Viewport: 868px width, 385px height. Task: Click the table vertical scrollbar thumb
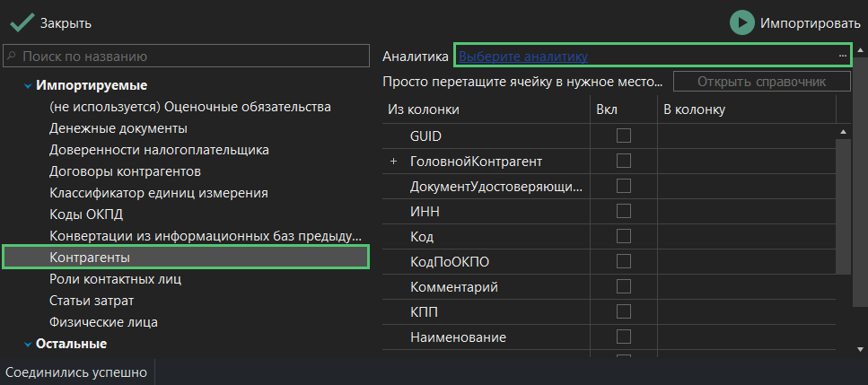click(x=843, y=205)
